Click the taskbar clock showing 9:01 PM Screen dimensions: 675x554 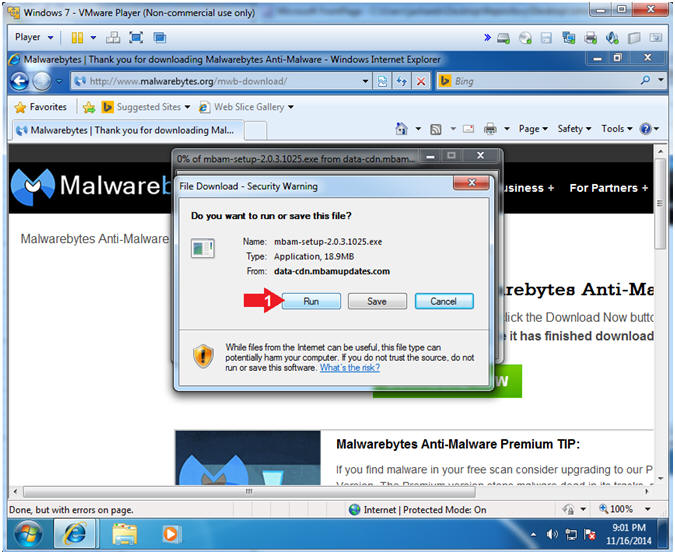629,534
